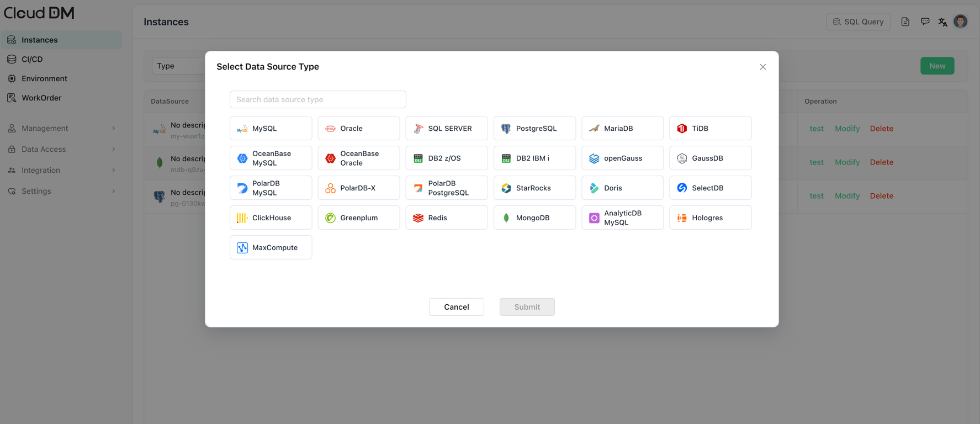980x424 pixels.
Task: Choose the MaxCompute data source type
Action: [x=271, y=247]
